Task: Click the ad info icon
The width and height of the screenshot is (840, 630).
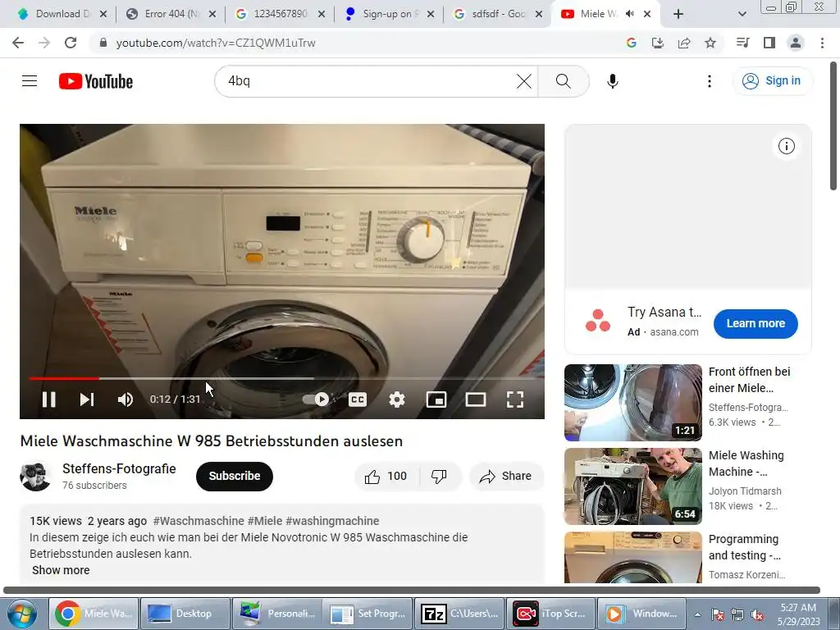Action: [786, 146]
